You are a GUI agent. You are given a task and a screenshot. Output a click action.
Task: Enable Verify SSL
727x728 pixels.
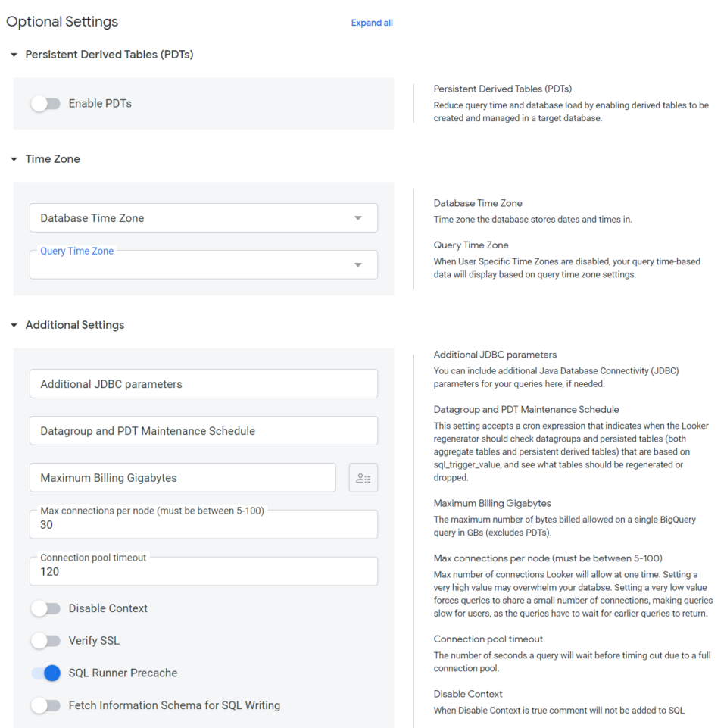click(x=46, y=640)
